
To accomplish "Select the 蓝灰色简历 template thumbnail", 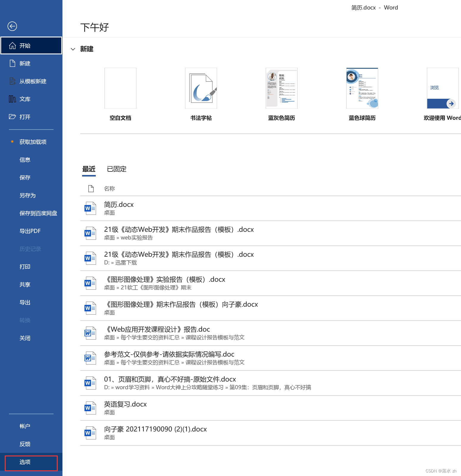I will click(282, 88).
